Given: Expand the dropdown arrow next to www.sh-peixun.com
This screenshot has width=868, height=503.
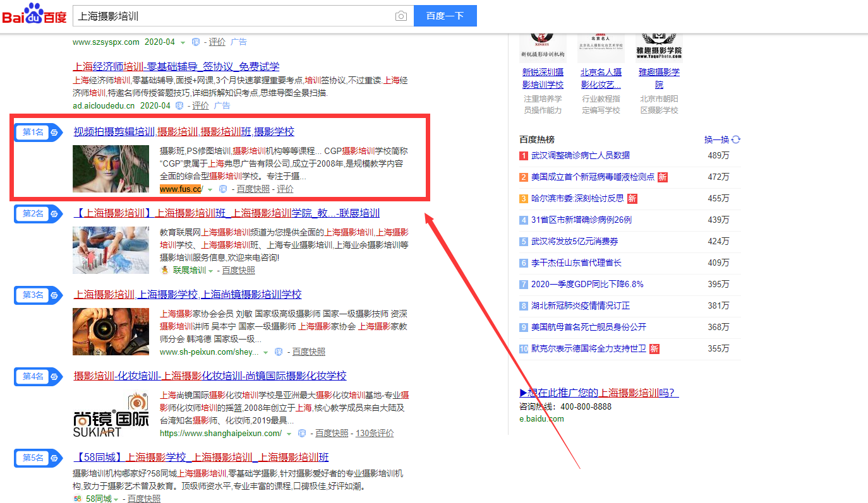Looking at the screenshot, I should pos(266,353).
